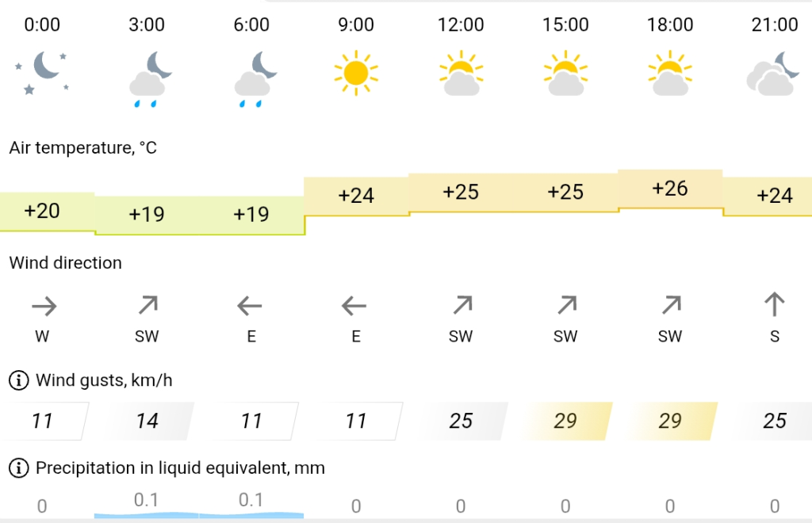Click the east wind arrow at 9:00
The image size is (812, 523).
click(x=356, y=305)
